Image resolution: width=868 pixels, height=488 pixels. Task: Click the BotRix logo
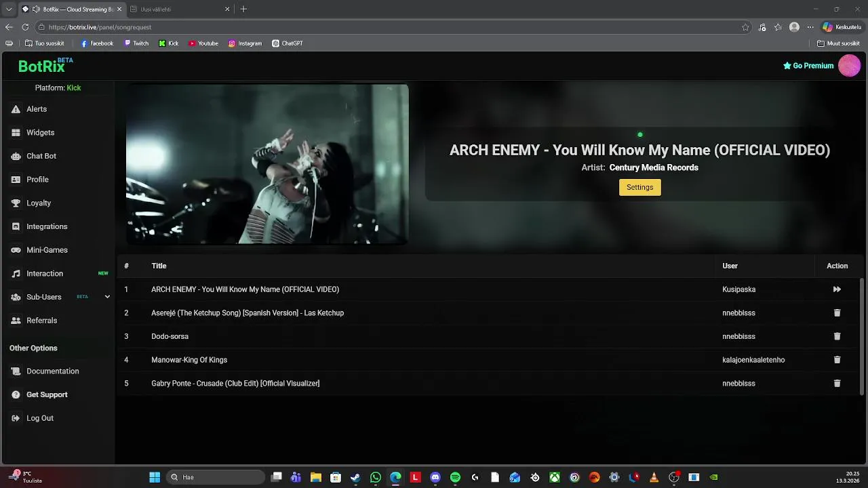click(x=45, y=66)
